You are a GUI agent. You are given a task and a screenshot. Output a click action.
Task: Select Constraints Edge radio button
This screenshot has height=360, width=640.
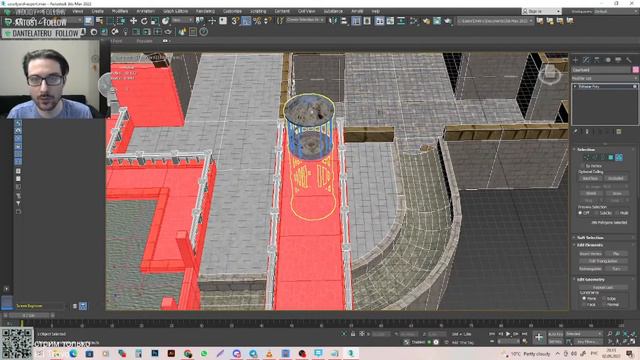(604, 298)
